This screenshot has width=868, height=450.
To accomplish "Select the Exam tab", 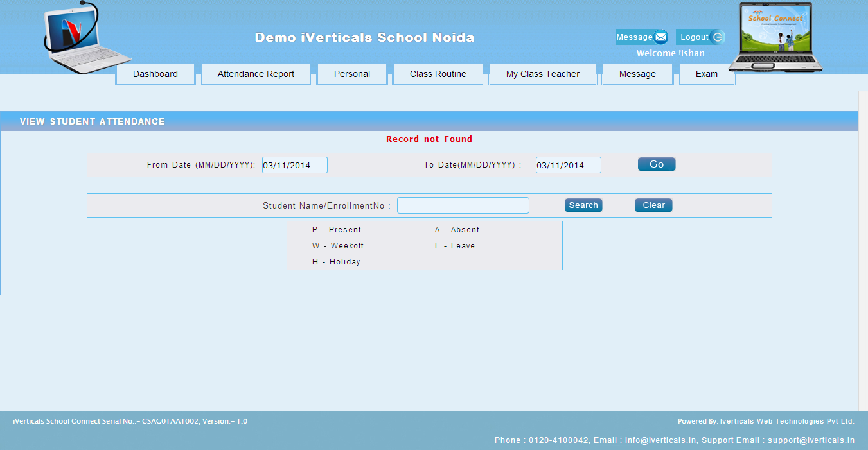I will click(x=707, y=74).
